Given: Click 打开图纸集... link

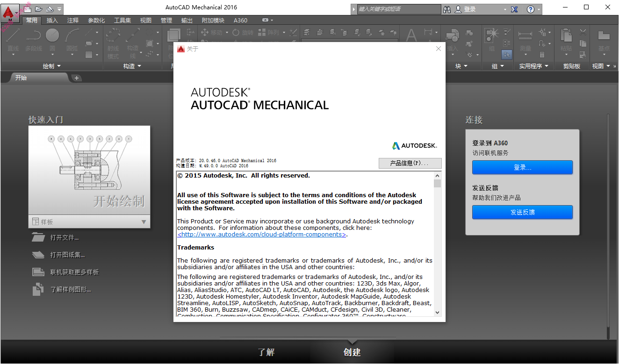Looking at the screenshot, I should 68,255.
